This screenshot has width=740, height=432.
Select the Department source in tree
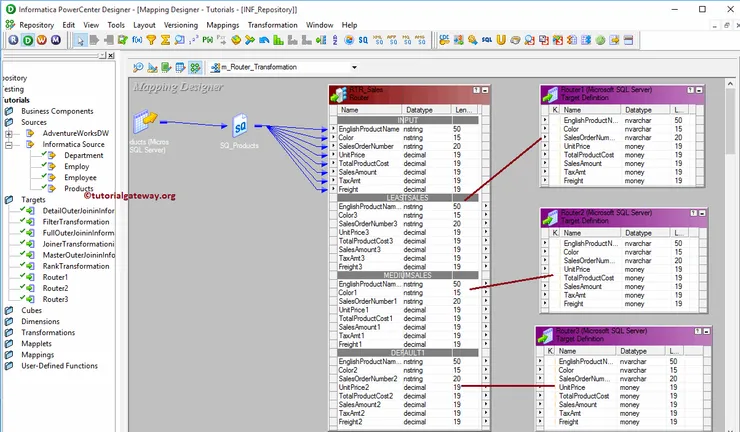[84, 155]
